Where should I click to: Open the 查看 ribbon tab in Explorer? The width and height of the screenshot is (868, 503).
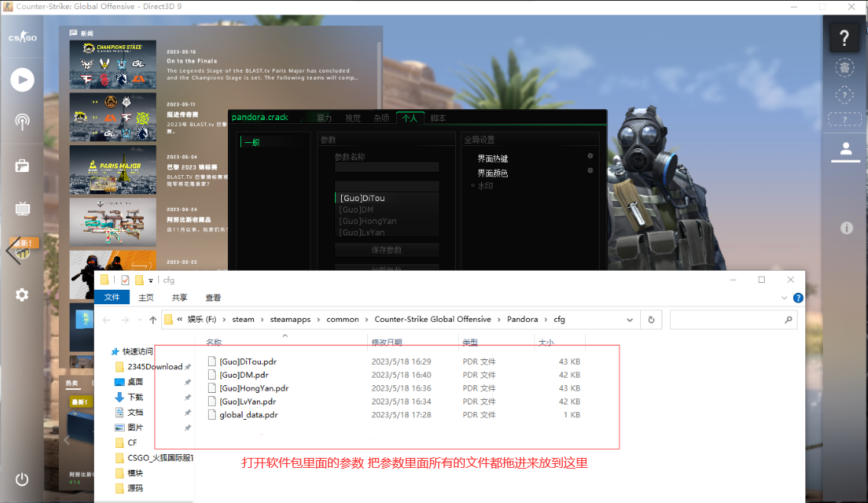click(213, 297)
